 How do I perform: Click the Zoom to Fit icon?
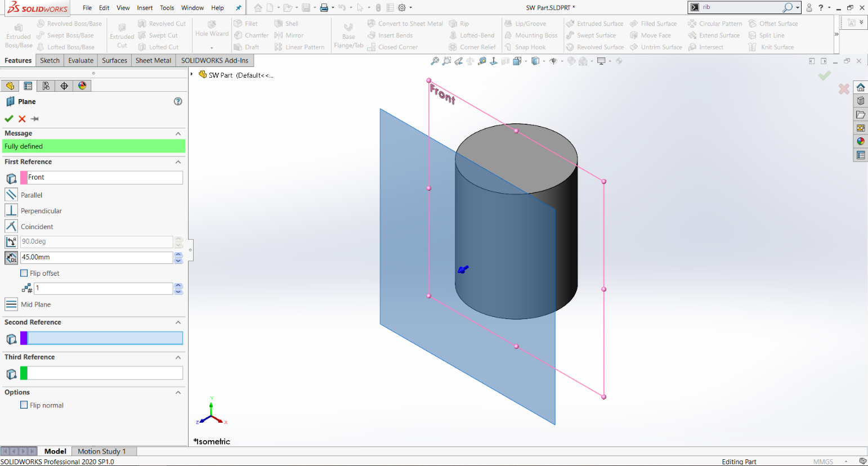tap(435, 61)
